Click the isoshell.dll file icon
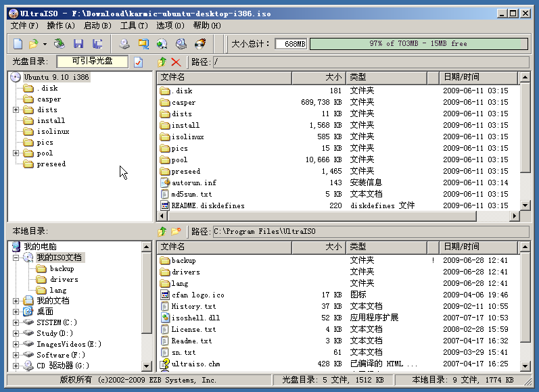 click(165, 318)
